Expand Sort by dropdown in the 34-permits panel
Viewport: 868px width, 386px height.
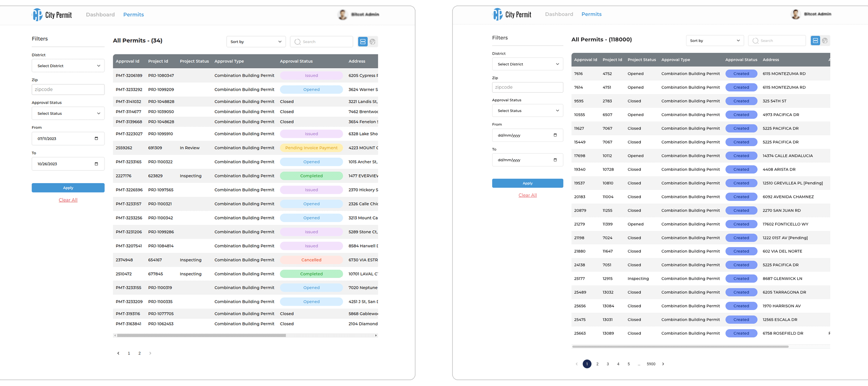pos(256,42)
